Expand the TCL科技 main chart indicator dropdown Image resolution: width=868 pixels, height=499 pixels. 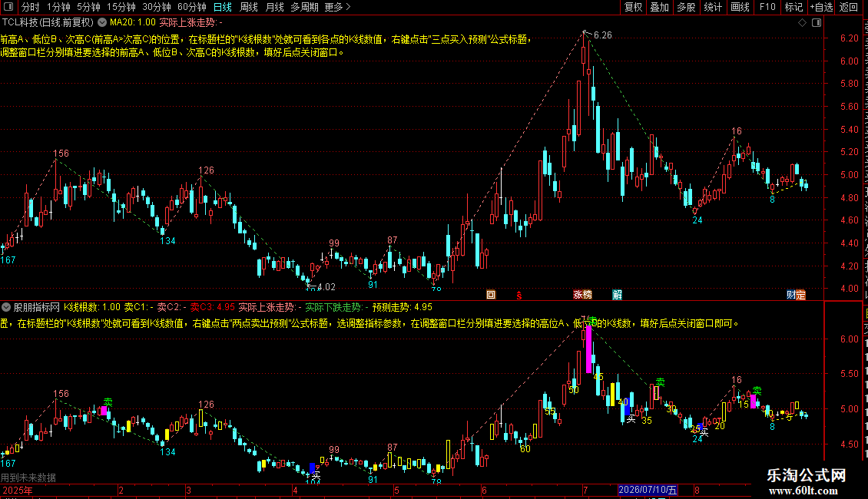coord(102,23)
